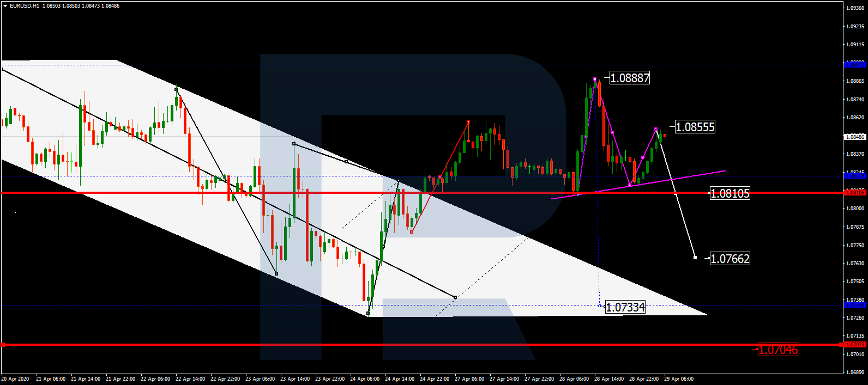Click the red 1.08105 tag on the price axis
This screenshot has width=868, height=385.
[x=855, y=192]
